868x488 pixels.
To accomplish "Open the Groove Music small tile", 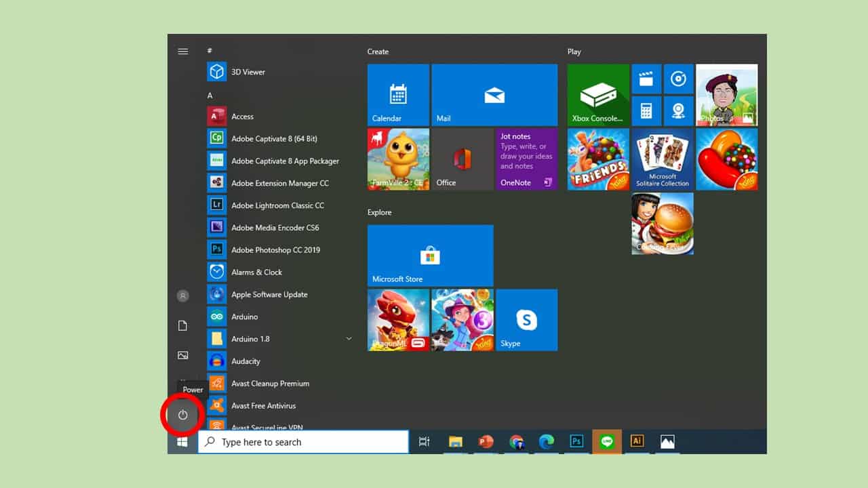I will click(x=679, y=79).
